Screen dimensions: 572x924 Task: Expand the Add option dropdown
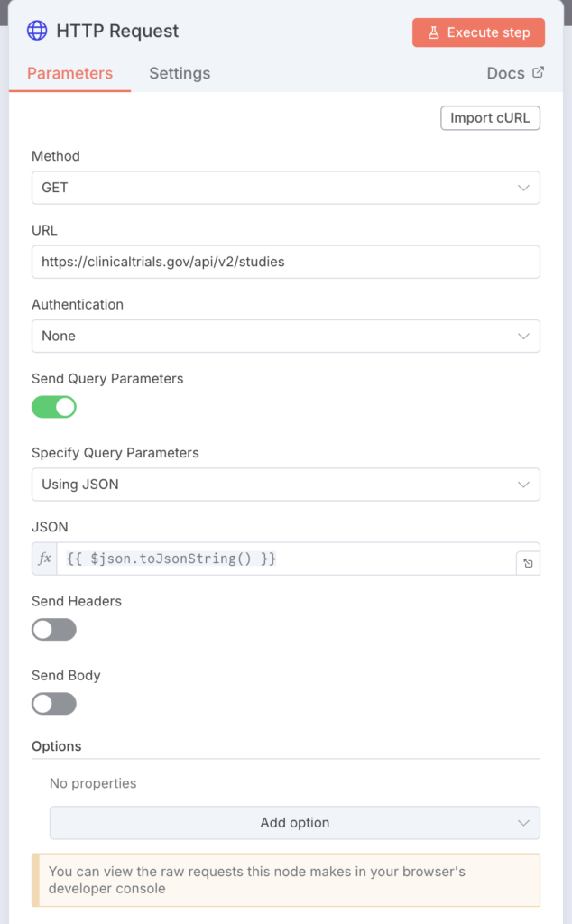pos(295,823)
